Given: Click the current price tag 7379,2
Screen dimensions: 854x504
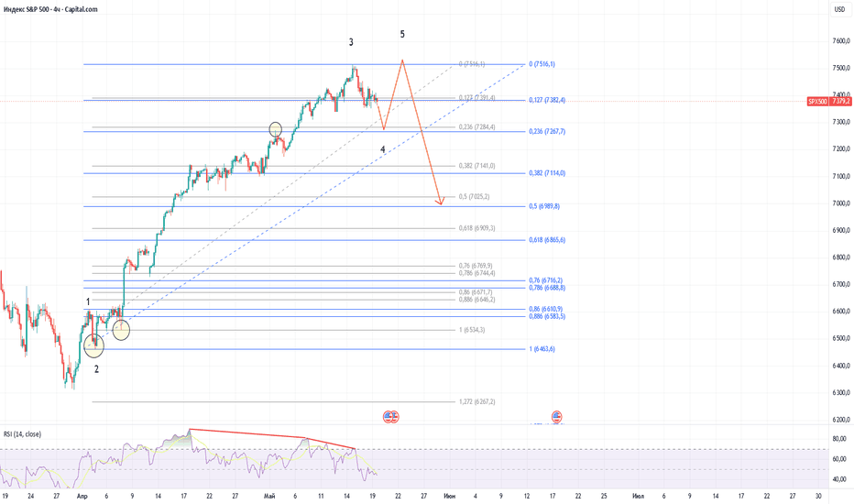Looking at the screenshot, I should (841, 102).
